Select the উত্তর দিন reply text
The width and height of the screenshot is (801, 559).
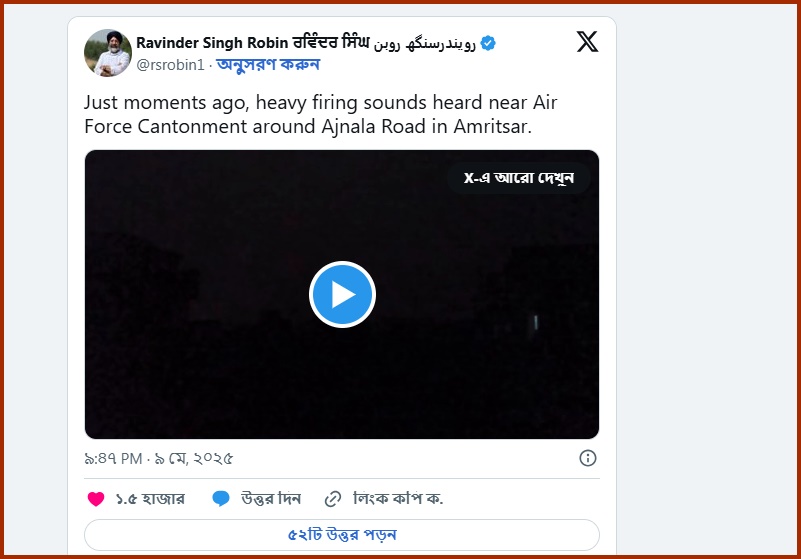click(x=271, y=498)
